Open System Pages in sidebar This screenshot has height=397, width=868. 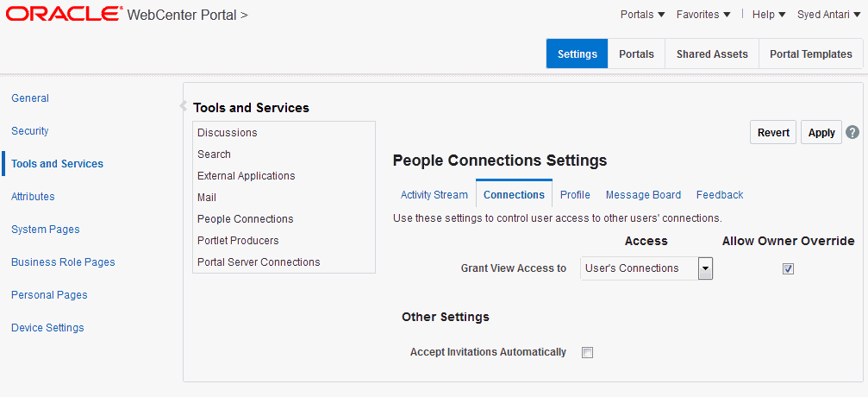[46, 229]
